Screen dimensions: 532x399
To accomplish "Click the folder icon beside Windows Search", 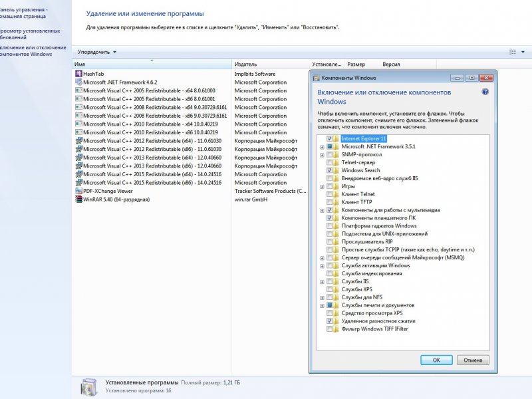I will [x=336, y=170].
